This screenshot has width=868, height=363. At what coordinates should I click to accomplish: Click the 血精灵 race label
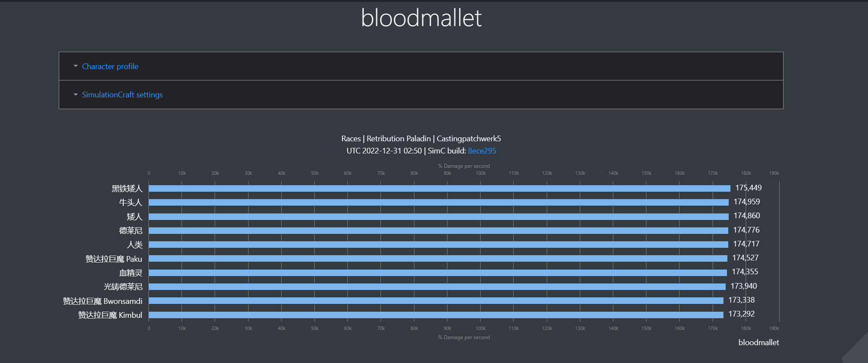coord(131,273)
